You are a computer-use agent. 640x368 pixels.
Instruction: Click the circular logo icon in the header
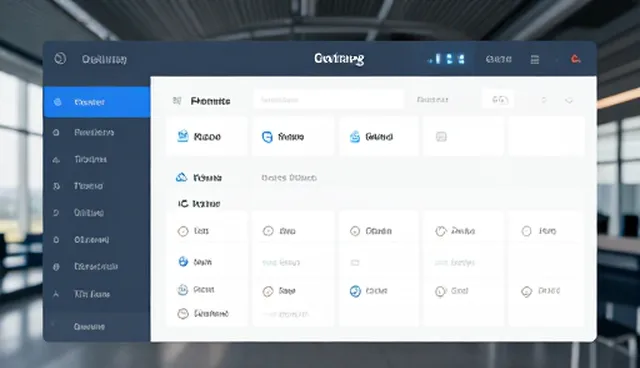(60, 59)
